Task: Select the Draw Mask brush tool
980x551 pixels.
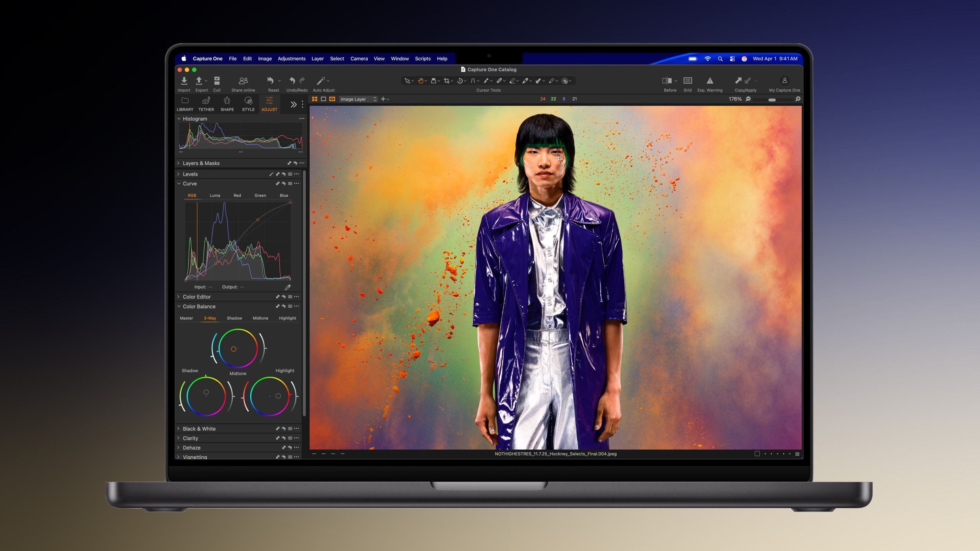Action: tap(486, 81)
